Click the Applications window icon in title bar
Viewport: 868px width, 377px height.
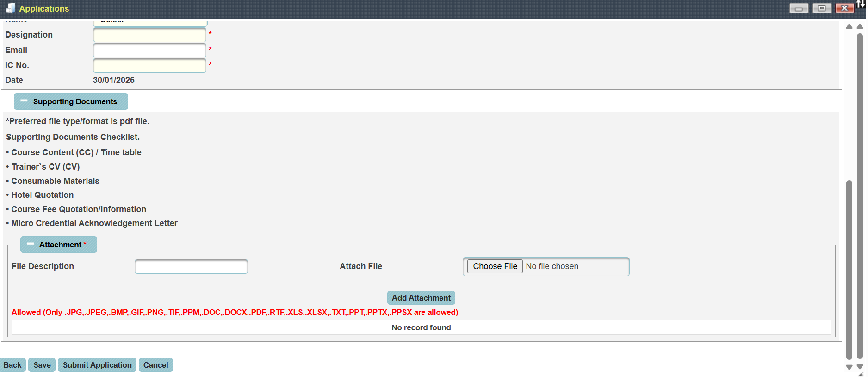point(10,8)
